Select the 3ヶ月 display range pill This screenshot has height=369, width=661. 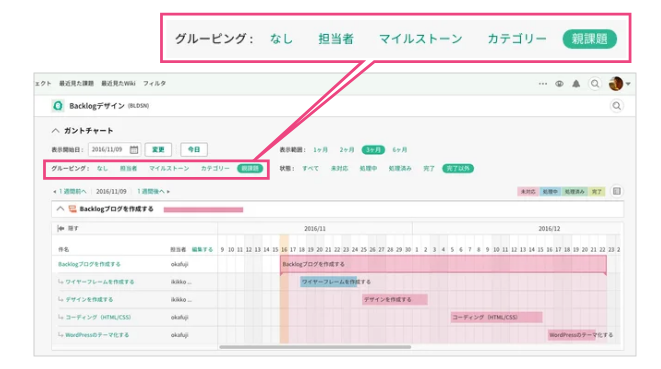click(x=373, y=150)
